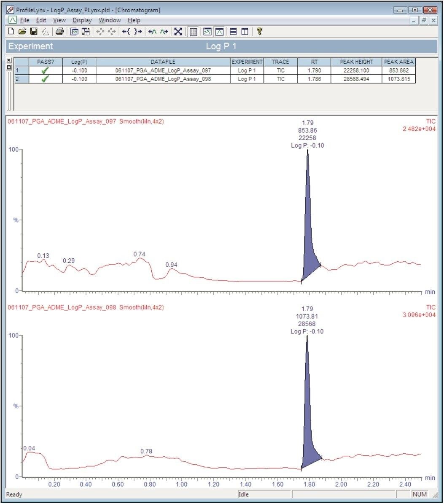This screenshot has height=504, width=444.
Task: Open the Help menu
Action: [x=134, y=20]
